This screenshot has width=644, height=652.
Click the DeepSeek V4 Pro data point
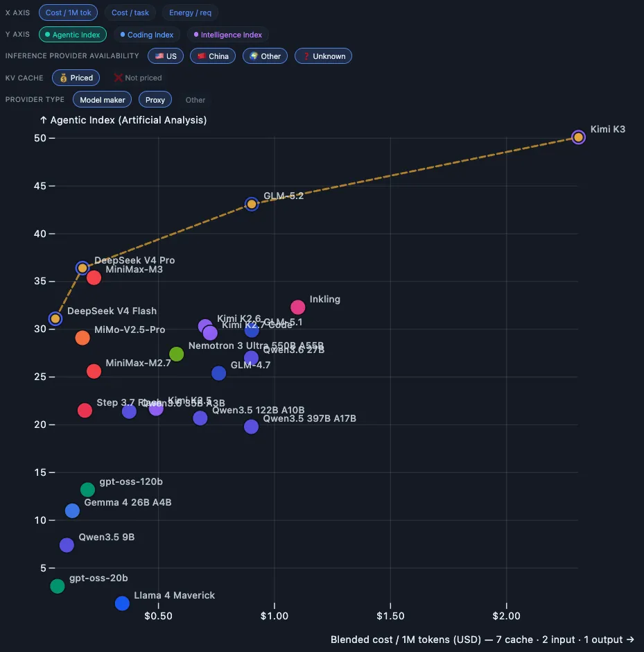(82, 268)
